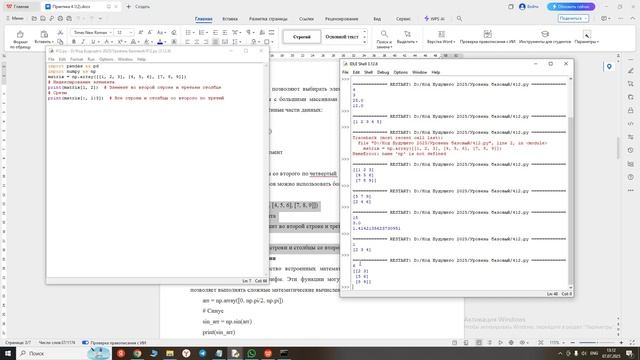Toggle underline formatting
640x360 pixels.
click(x=93, y=42)
